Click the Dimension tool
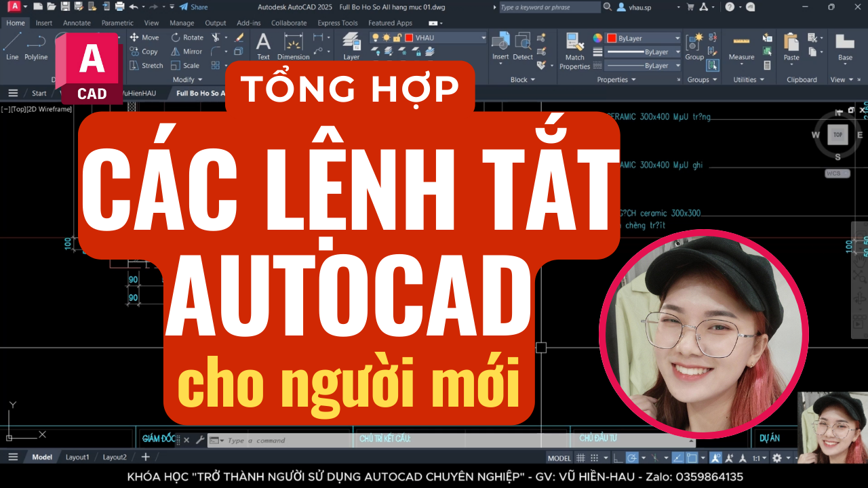868x488 pixels. 293,46
